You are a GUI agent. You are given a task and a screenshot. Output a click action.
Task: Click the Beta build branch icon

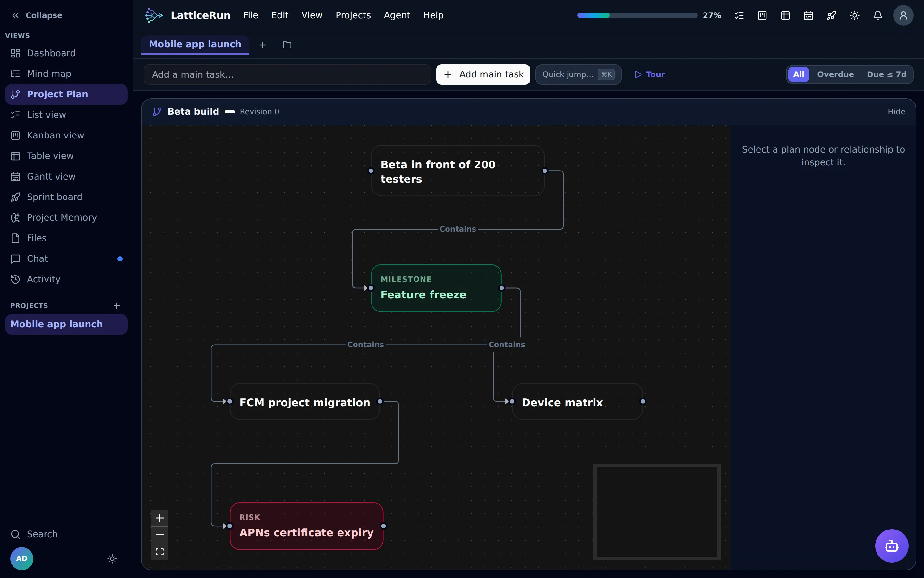[157, 112]
